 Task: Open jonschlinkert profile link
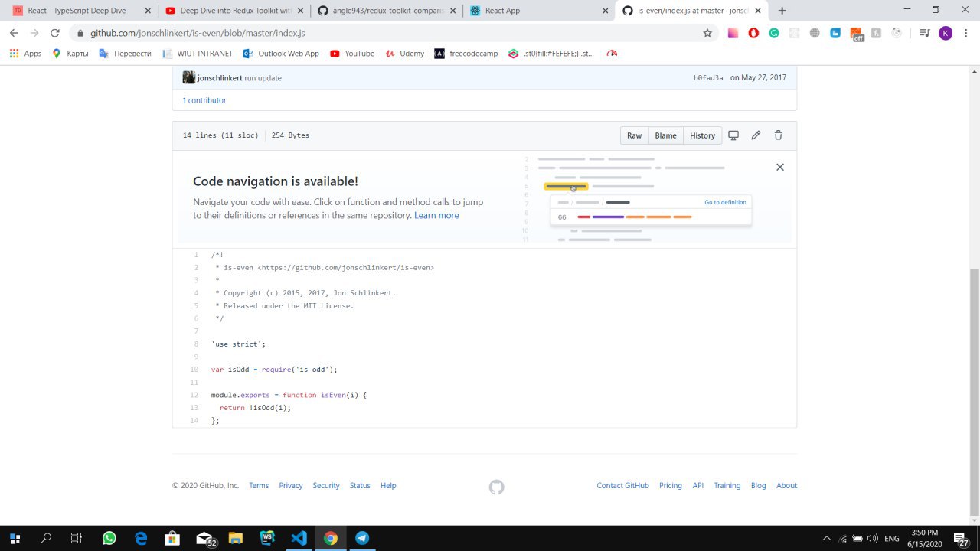(x=220, y=78)
